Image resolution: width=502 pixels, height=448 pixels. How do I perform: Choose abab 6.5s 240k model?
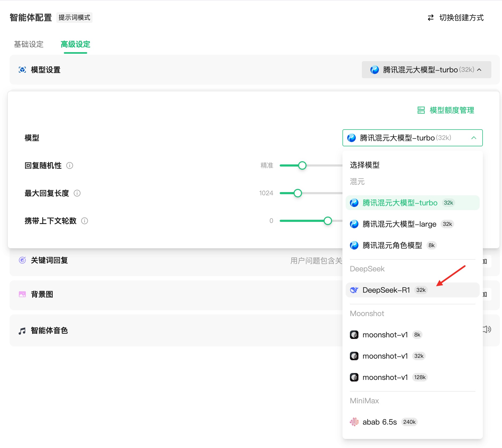(x=413, y=422)
